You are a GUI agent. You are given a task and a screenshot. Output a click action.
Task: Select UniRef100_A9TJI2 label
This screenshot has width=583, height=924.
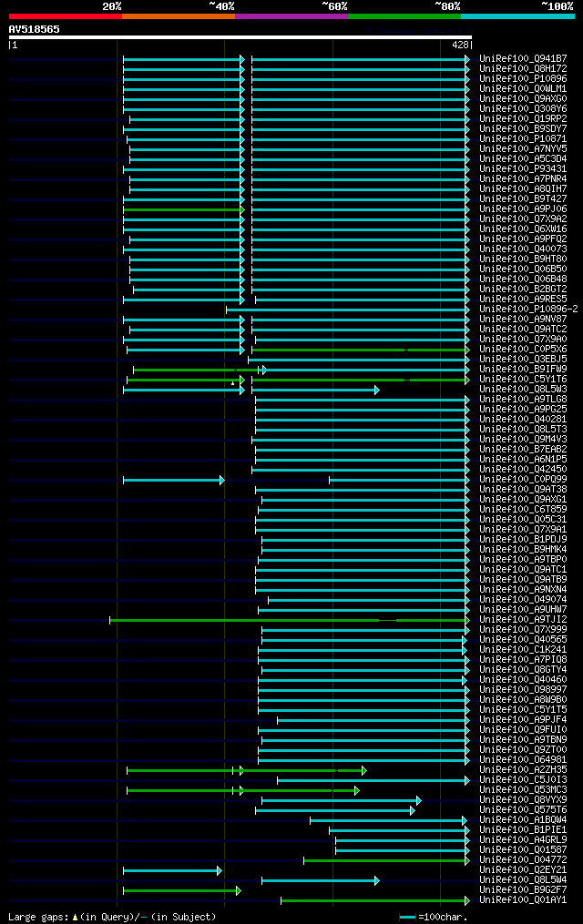click(x=523, y=620)
